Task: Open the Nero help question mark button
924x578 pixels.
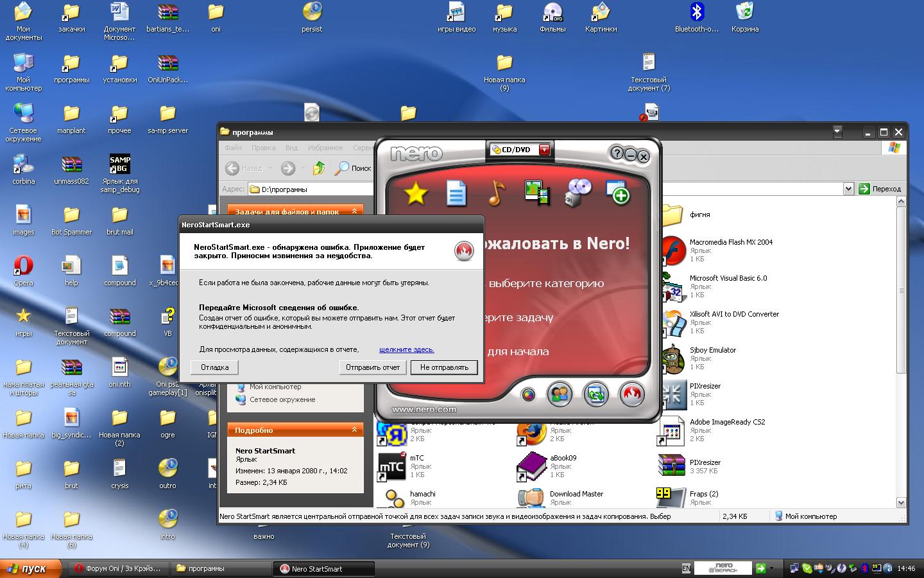Action: pyautogui.click(x=616, y=153)
